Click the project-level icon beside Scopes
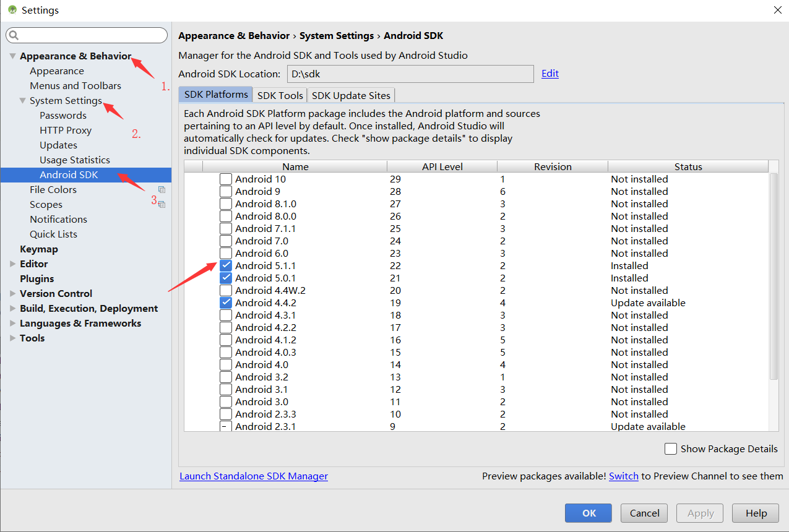The image size is (789, 532). [162, 205]
